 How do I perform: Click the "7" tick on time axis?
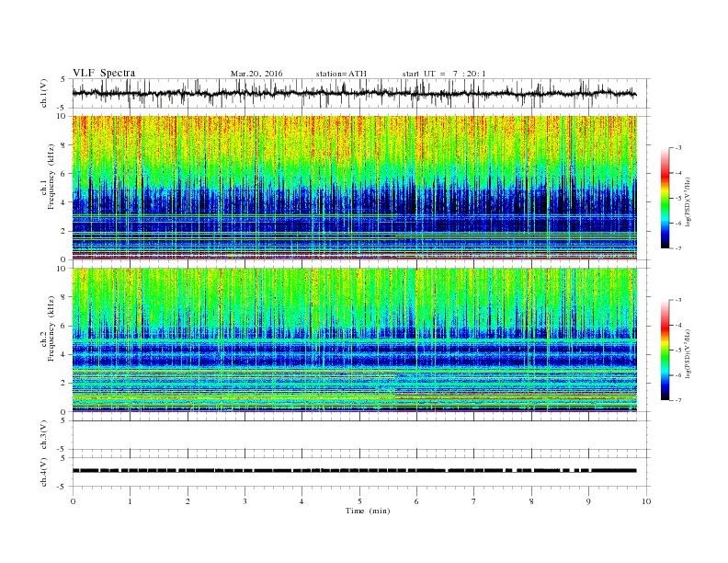(473, 501)
